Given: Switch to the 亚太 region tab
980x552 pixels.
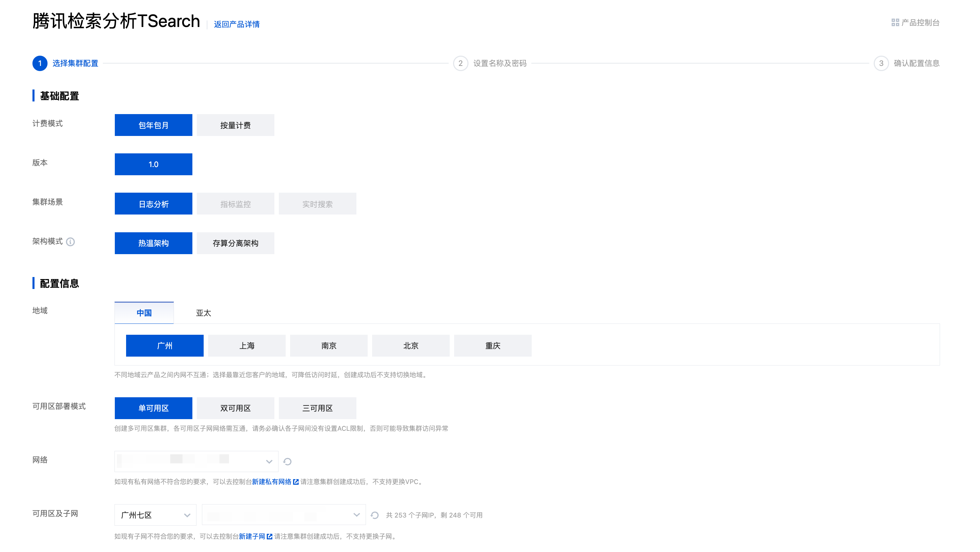Looking at the screenshot, I should point(204,313).
